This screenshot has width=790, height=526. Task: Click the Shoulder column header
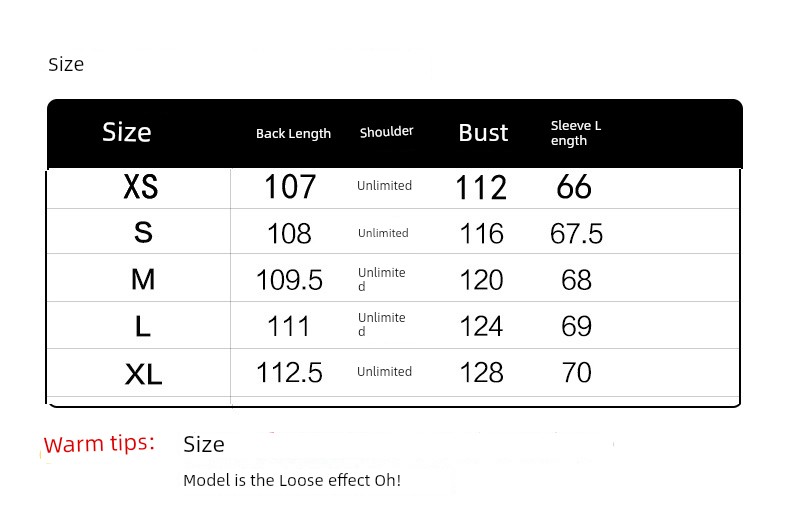(386, 132)
